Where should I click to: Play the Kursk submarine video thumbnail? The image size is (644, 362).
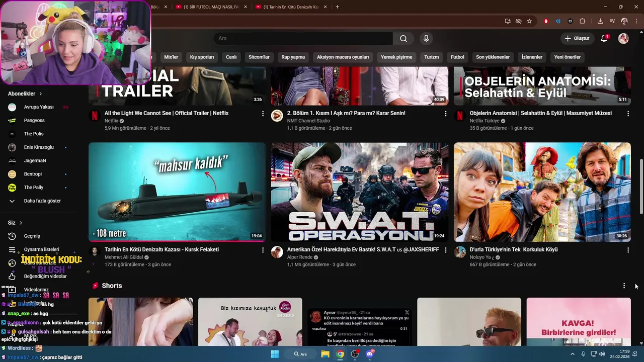[177, 192]
